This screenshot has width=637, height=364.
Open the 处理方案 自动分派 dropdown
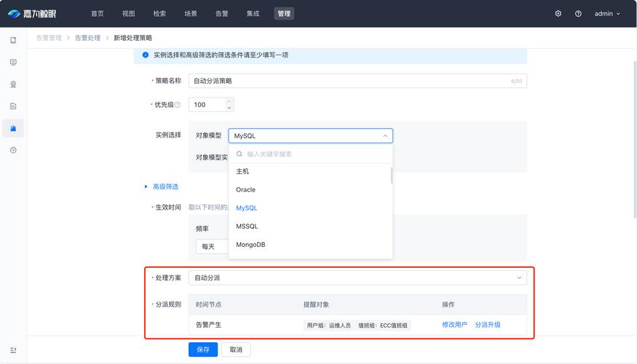(357, 278)
